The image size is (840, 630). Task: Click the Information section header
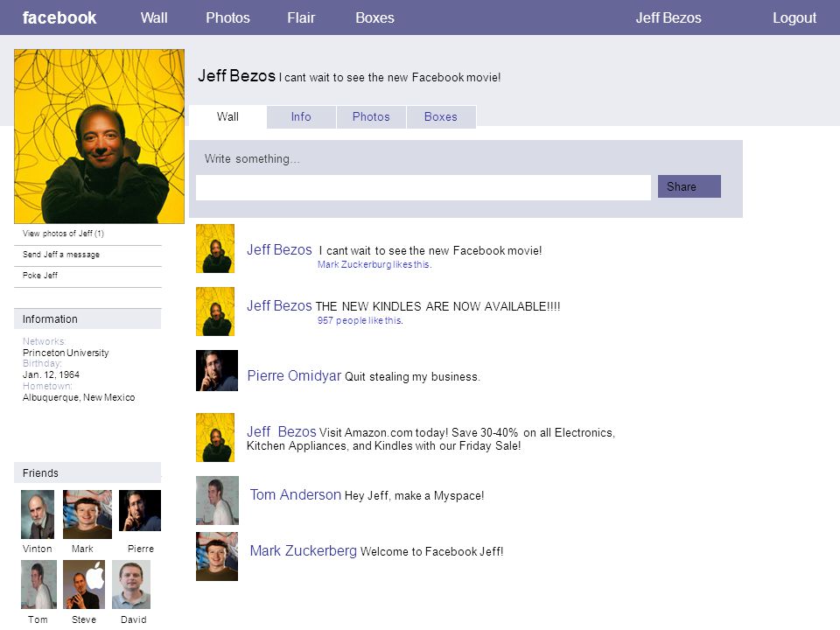click(x=87, y=318)
